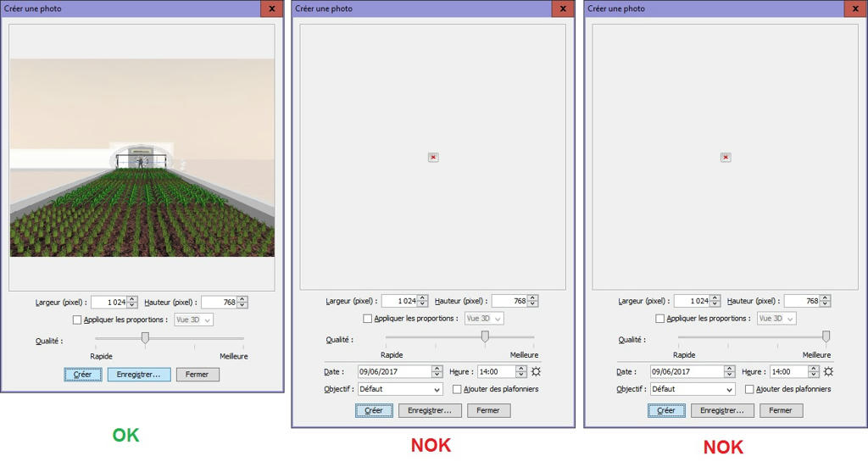
Task: Click the Date 09/06/2017 field in middle dialog
Action: pos(395,372)
